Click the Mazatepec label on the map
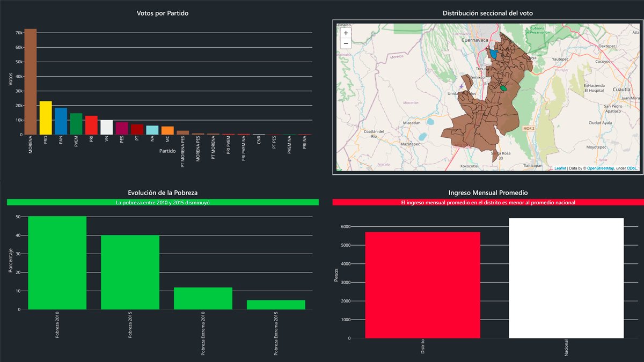Image resolution: width=644 pixels, height=362 pixels. coord(409,144)
